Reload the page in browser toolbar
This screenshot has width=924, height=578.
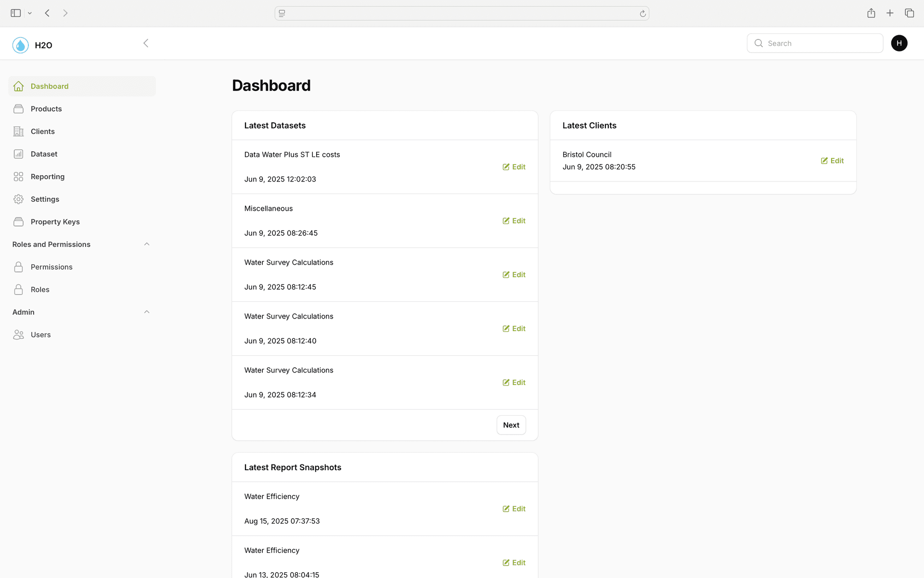(x=642, y=13)
